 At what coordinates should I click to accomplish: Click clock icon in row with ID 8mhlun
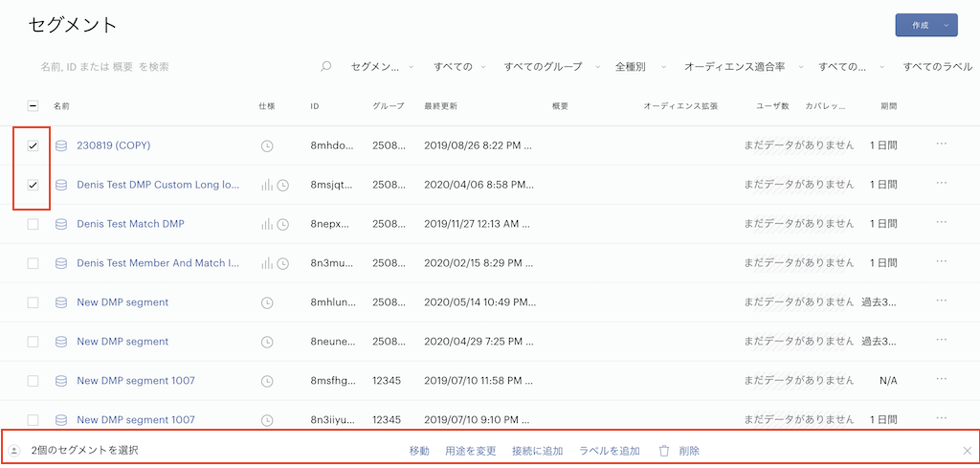pyautogui.click(x=267, y=303)
